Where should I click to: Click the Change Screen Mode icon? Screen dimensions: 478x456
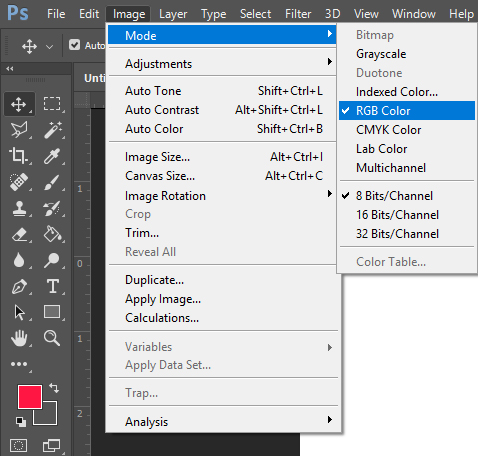(x=52, y=446)
